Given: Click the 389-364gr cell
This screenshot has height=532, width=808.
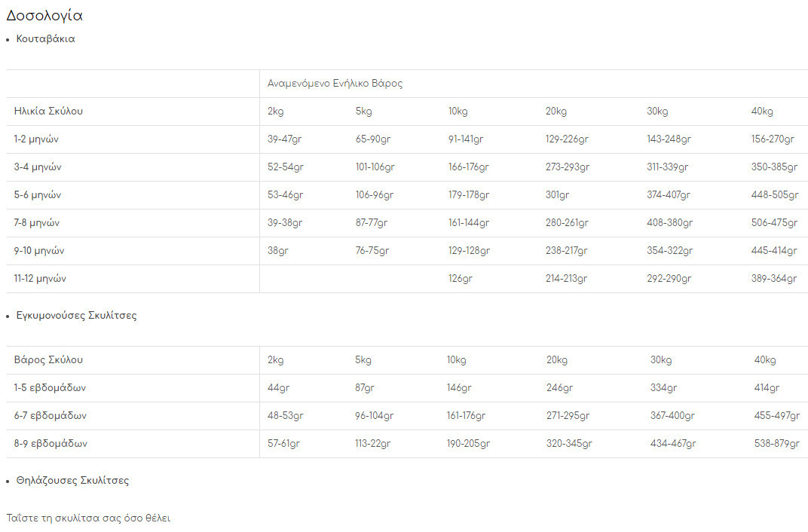Looking at the screenshot, I should (x=773, y=279).
